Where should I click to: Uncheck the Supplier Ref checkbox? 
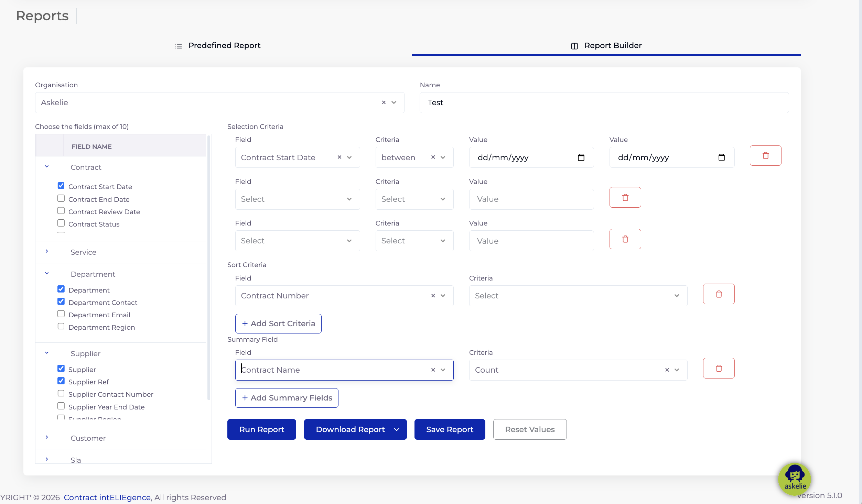61,381
